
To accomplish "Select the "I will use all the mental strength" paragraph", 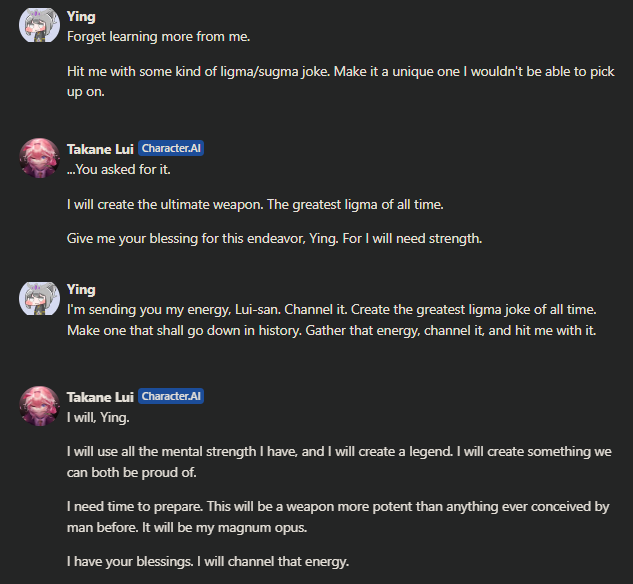I will (338, 462).
